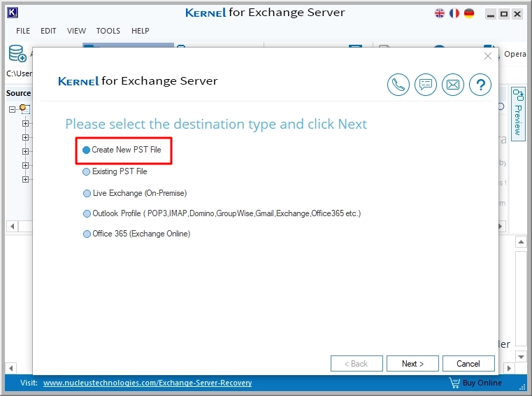Collapse the root node in Source tree

(12, 109)
